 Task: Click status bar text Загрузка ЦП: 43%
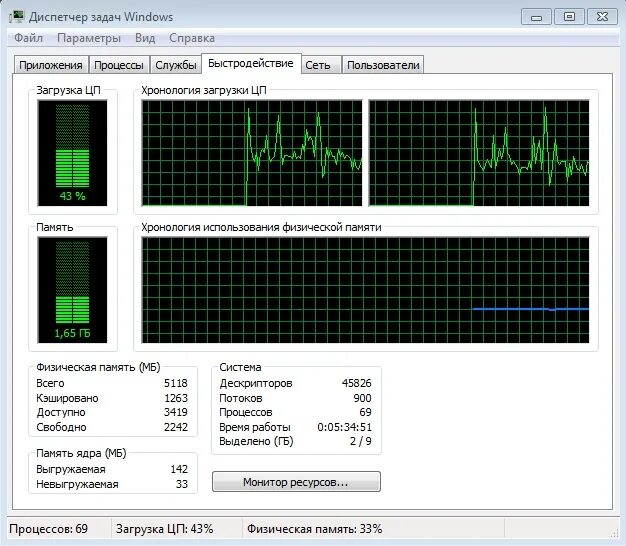[x=164, y=529]
